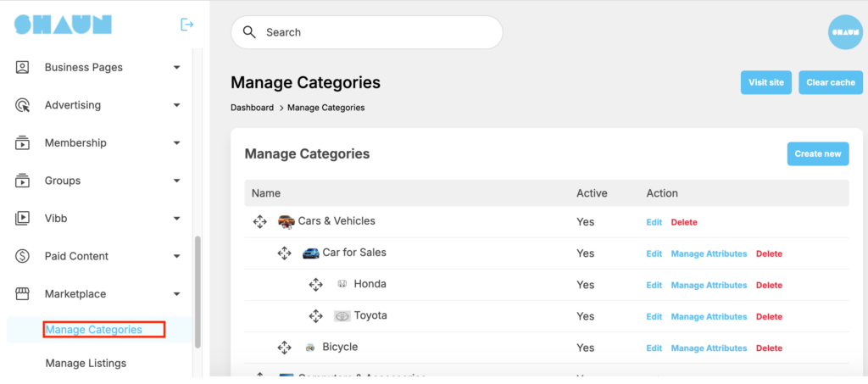
Task: Expand the Groups dropdown arrow
Action: point(176,181)
